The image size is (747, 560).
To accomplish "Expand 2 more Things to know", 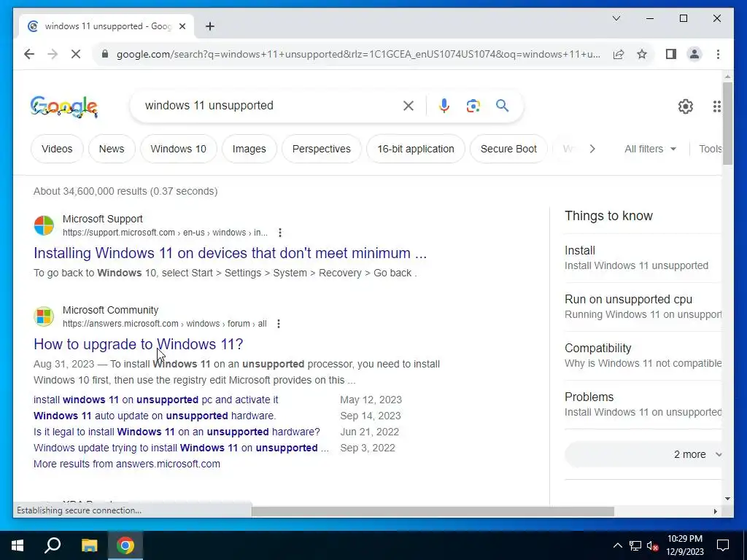I will (x=643, y=454).
